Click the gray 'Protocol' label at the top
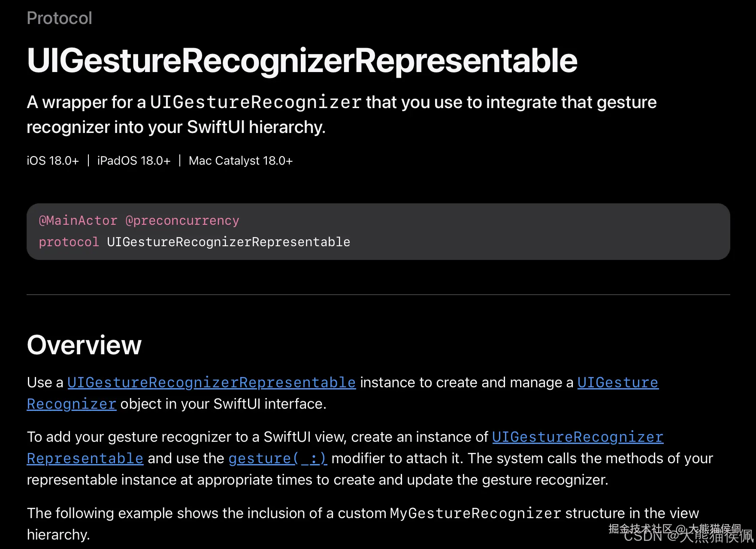This screenshot has width=756, height=549. click(x=59, y=18)
